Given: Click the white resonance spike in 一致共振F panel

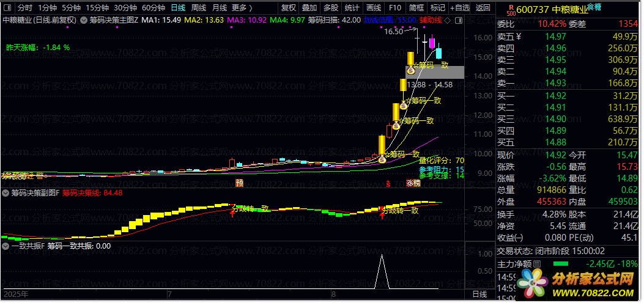Looking at the screenshot, I should 382,271.
